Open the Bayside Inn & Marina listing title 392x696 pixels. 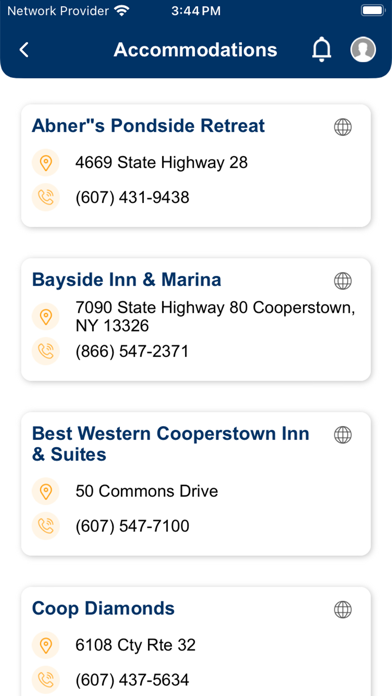pyautogui.click(x=127, y=280)
